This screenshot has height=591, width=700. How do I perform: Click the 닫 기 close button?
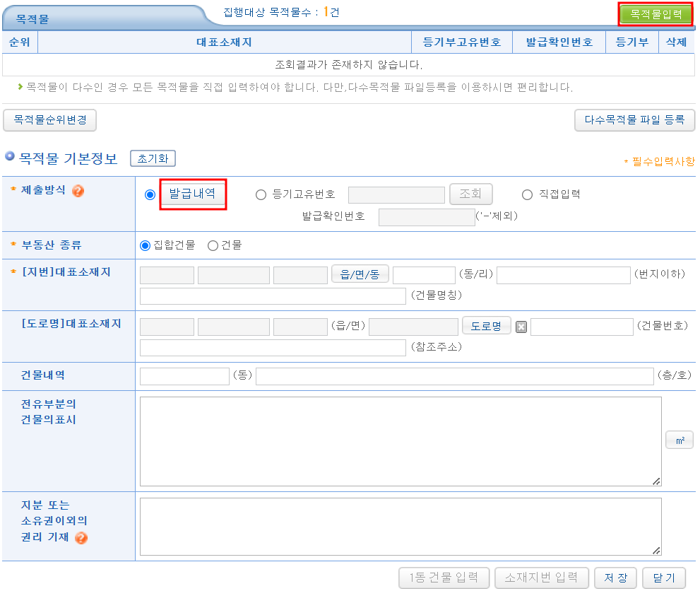click(x=663, y=578)
